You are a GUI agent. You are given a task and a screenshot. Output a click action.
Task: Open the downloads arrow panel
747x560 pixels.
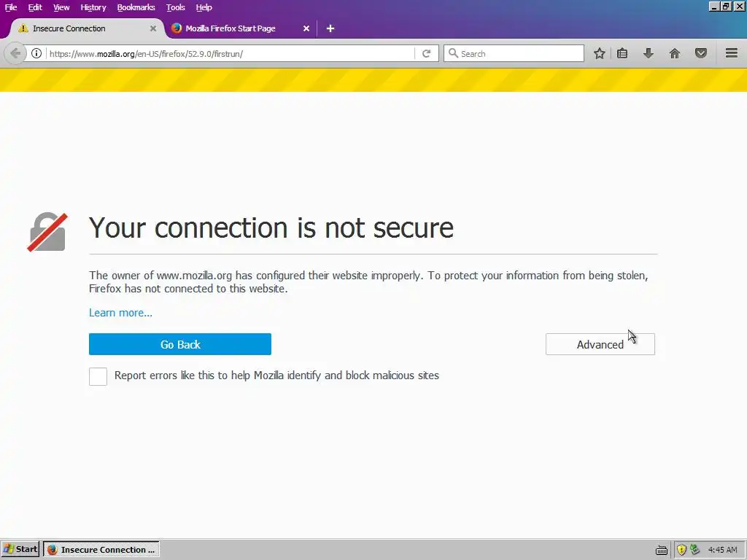[x=648, y=53]
